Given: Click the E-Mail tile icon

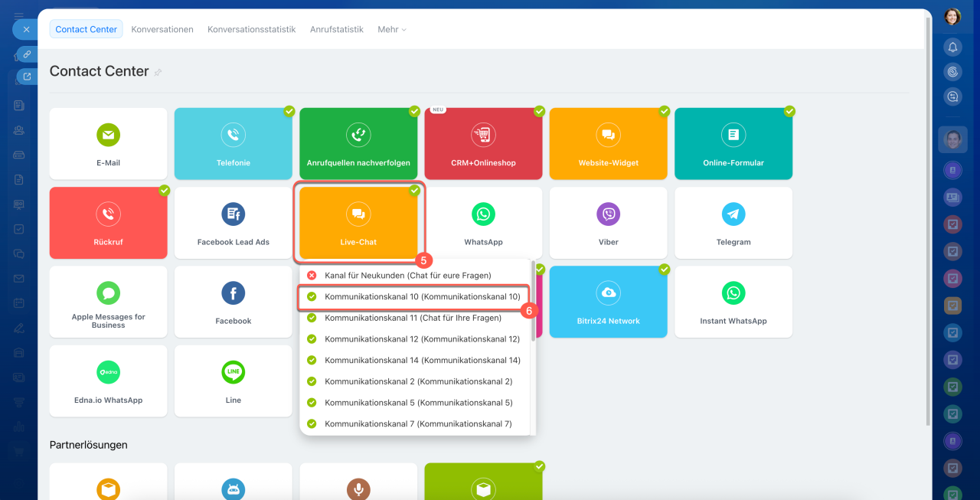Looking at the screenshot, I should 108,136.
